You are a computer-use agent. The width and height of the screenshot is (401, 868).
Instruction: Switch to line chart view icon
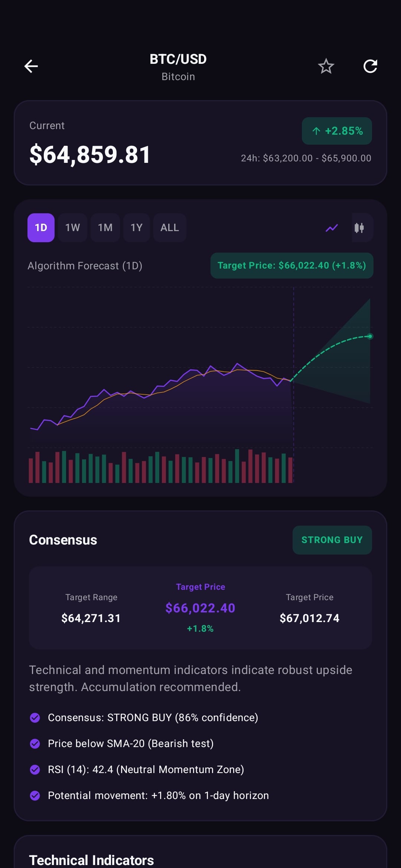[x=332, y=228]
